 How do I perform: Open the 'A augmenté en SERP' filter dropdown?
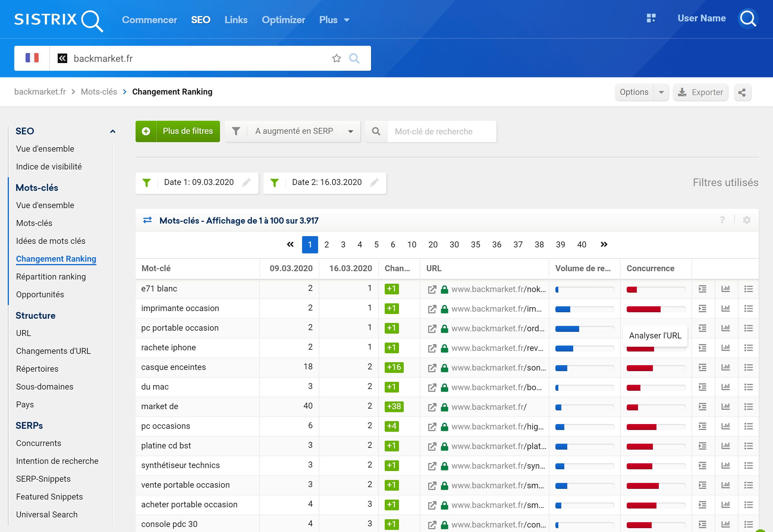[x=293, y=131]
